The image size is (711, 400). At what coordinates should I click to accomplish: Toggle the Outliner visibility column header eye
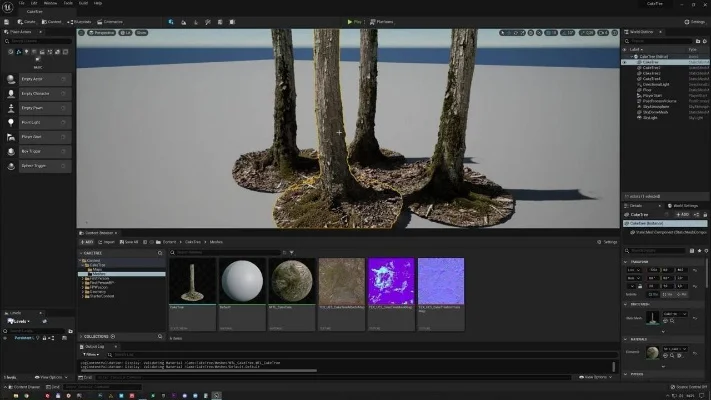[x=624, y=49]
